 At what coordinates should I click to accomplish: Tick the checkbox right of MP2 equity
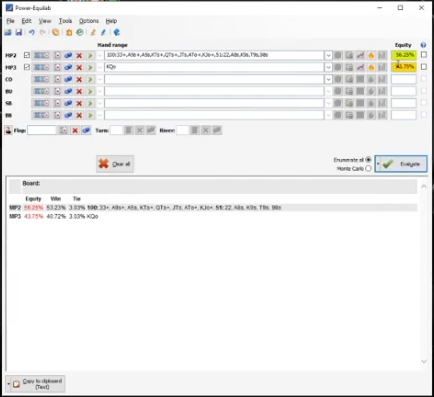tap(424, 55)
